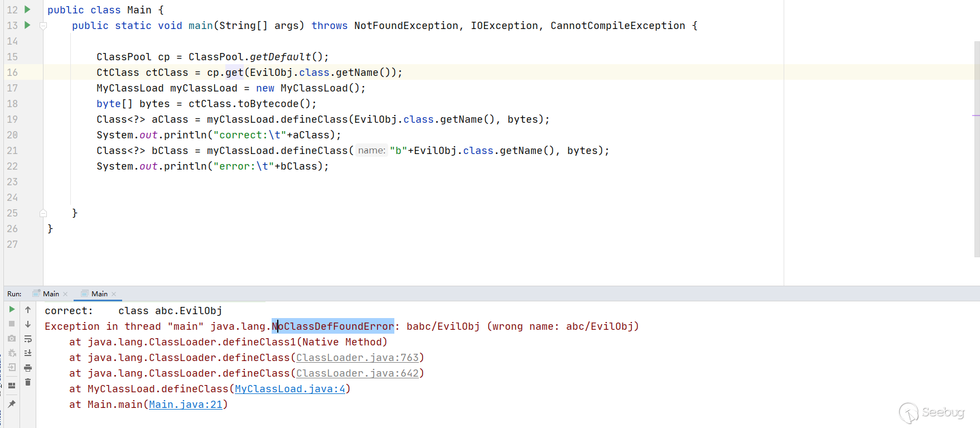
Task: Click the Up arrow in the console toolbar
Action: 28,309
